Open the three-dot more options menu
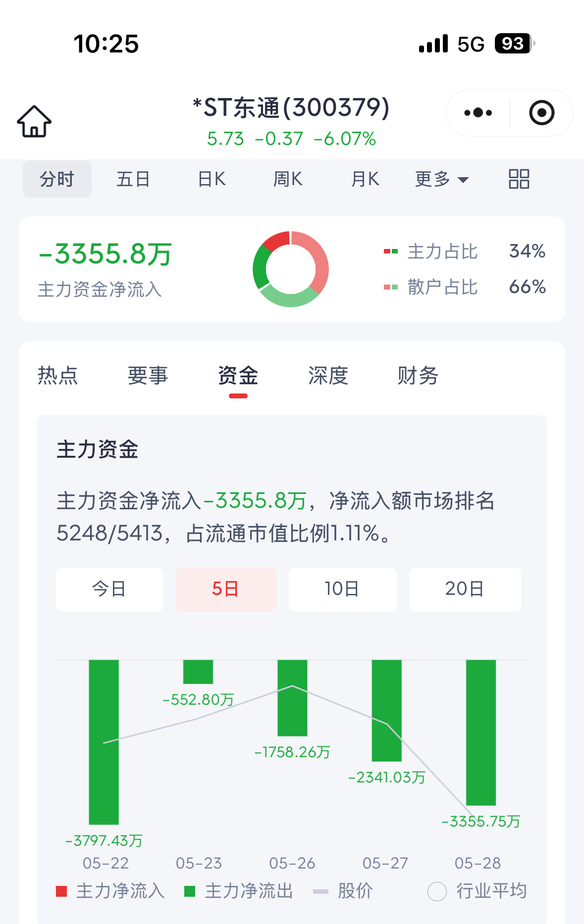 [478, 113]
